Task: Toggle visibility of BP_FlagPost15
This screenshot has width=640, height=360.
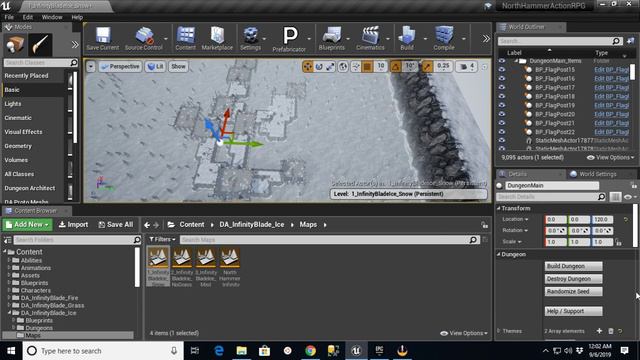Action: pyautogui.click(x=502, y=70)
